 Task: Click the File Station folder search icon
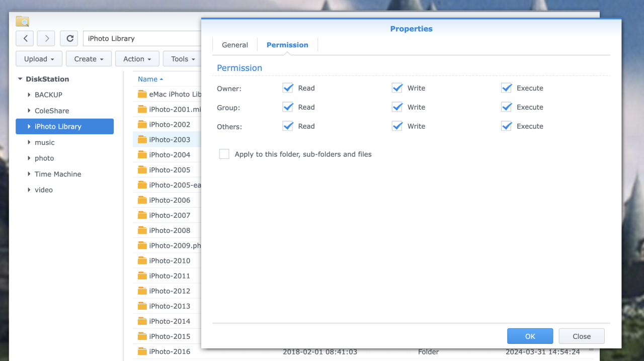[22, 21]
